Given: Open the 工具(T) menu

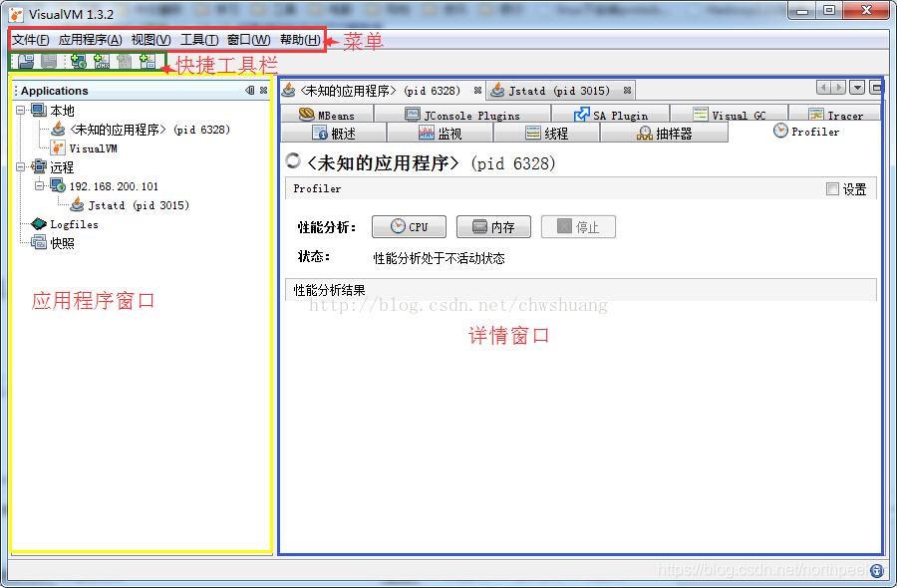Looking at the screenshot, I should [199, 40].
